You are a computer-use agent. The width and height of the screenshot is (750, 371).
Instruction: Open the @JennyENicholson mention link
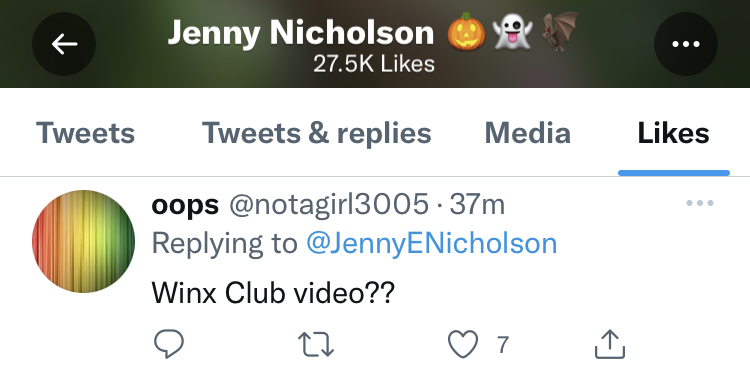(431, 243)
